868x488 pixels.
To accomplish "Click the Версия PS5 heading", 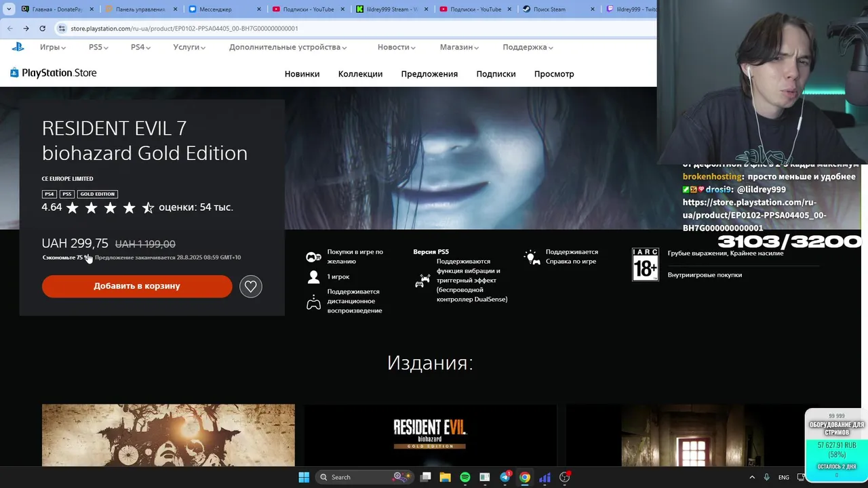I will click(431, 251).
